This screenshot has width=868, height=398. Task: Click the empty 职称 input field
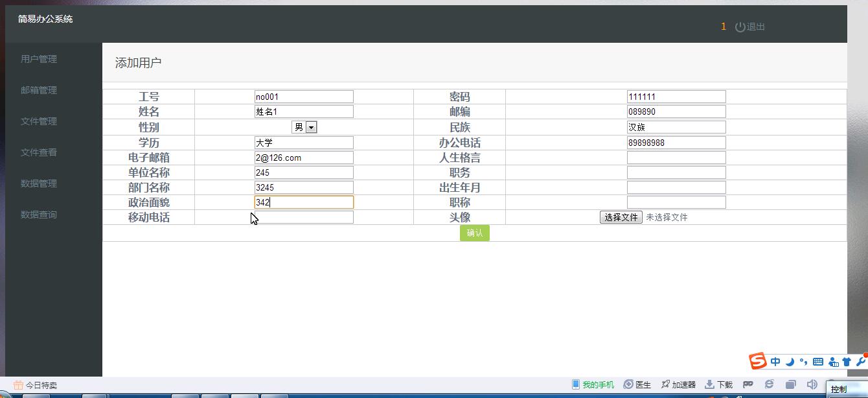click(x=676, y=202)
